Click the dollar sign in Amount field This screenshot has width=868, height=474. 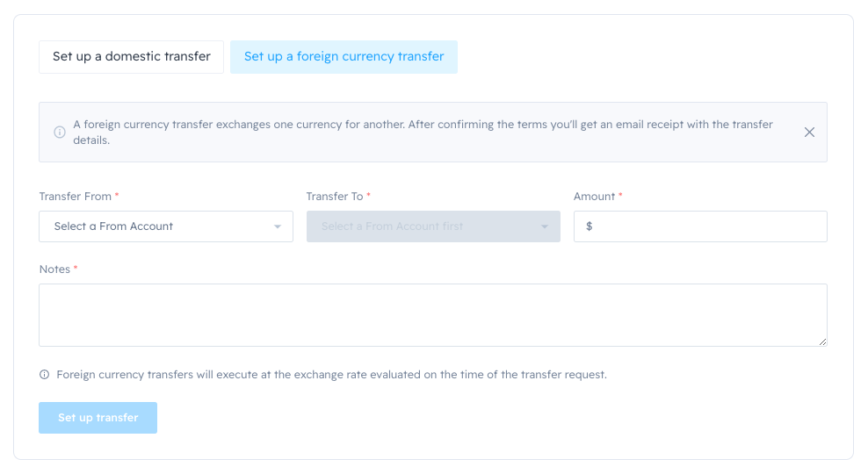(x=589, y=226)
